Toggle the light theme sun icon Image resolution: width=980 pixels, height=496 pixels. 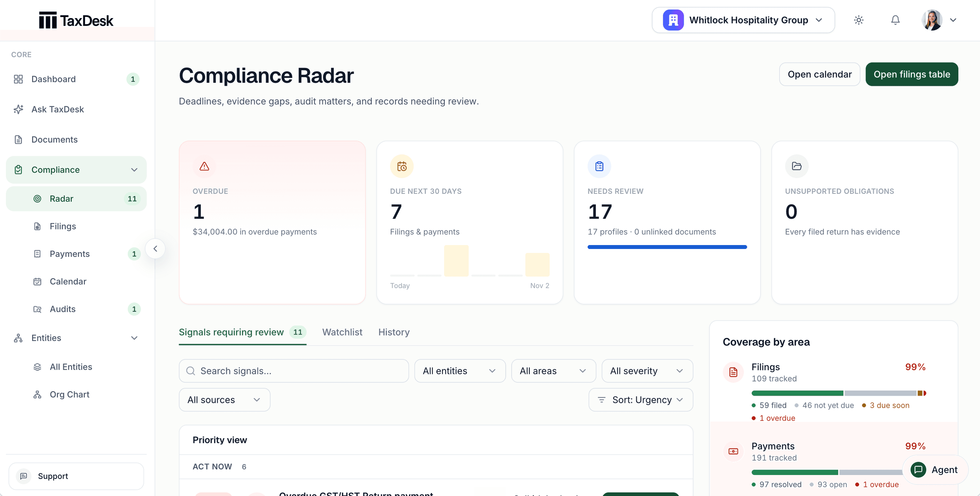click(859, 20)
